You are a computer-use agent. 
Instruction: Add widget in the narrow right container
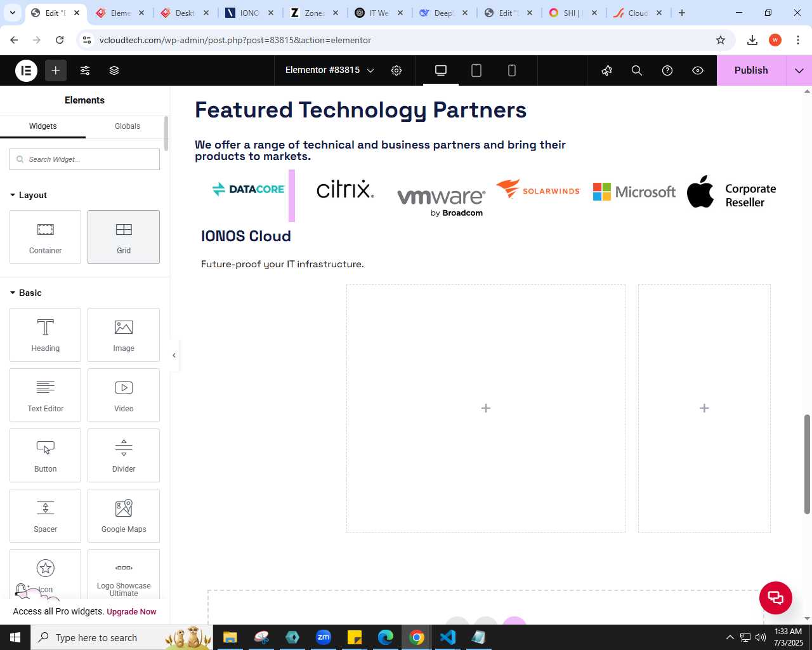click(x=704, y=408)
